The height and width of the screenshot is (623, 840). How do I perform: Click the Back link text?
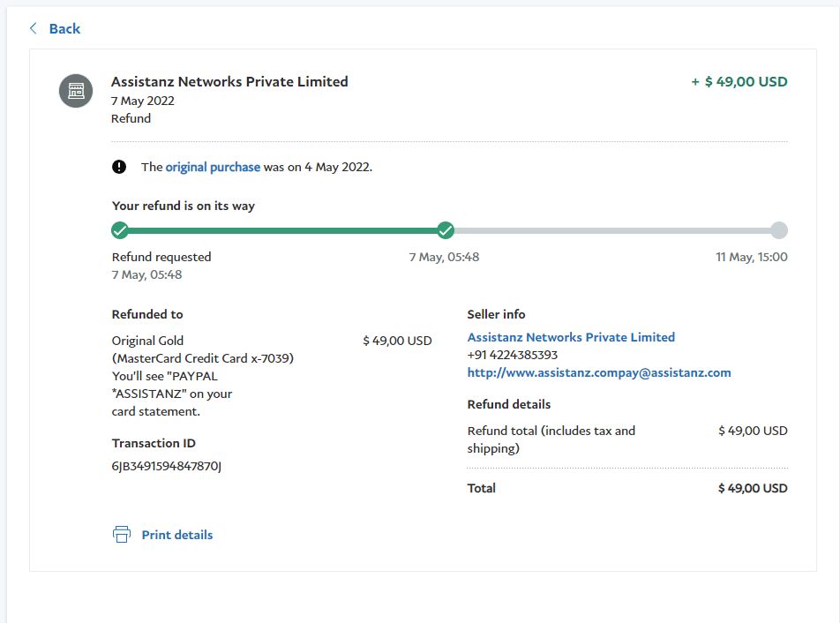64,28
